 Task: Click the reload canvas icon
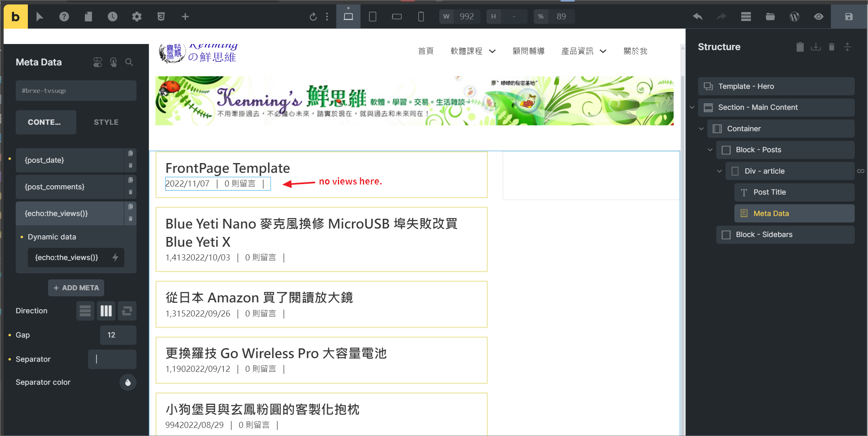click(x=313, y=17)
